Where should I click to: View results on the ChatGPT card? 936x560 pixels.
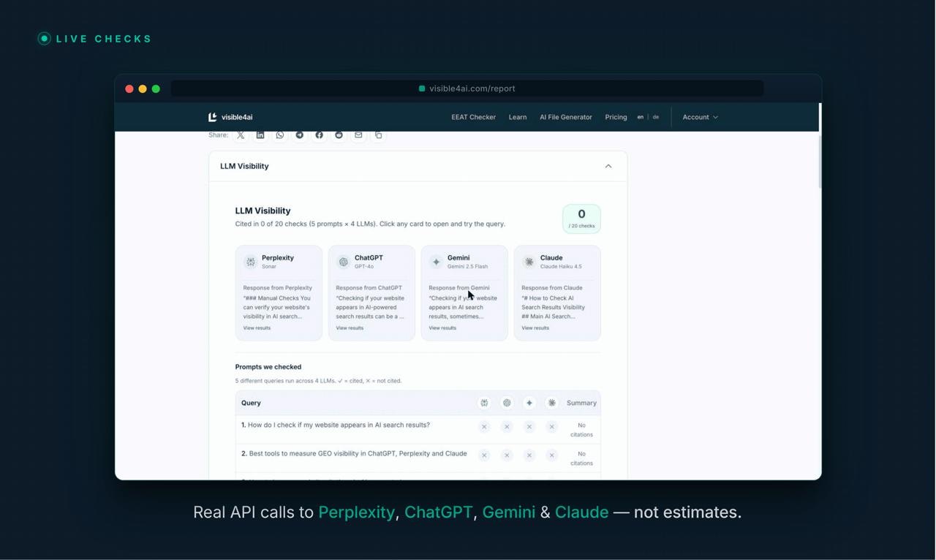pyautogui.click(x=350, y=328)
